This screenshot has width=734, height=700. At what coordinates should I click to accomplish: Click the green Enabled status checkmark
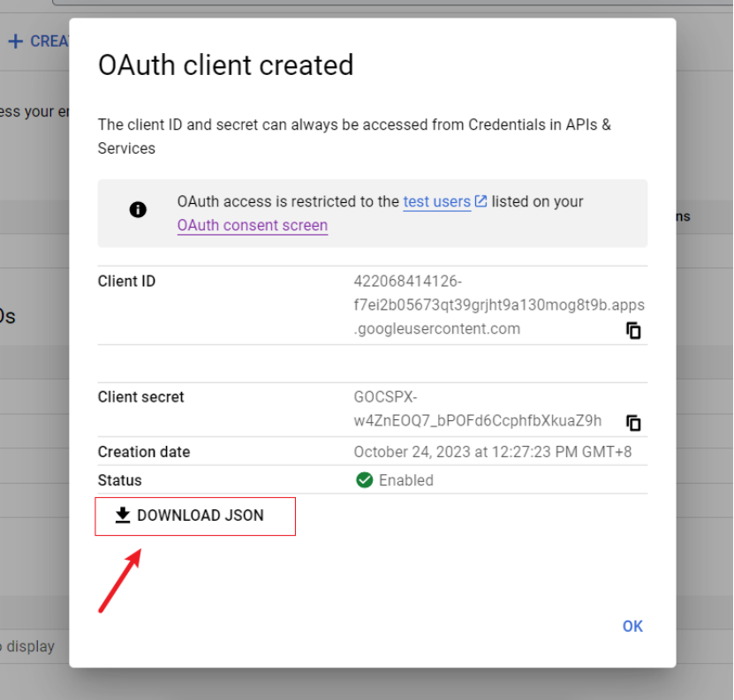tap(364, 480)
